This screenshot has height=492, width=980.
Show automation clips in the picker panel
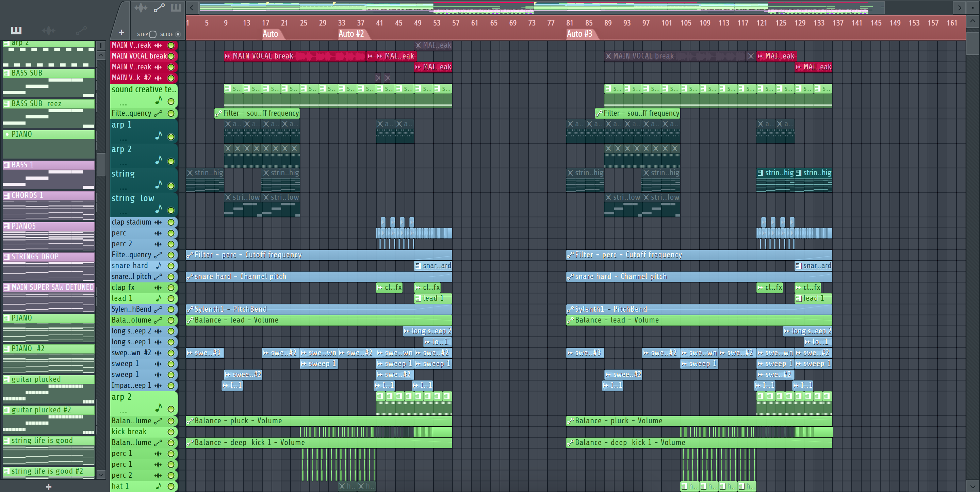pyautogui.click(x=81, y=30)
